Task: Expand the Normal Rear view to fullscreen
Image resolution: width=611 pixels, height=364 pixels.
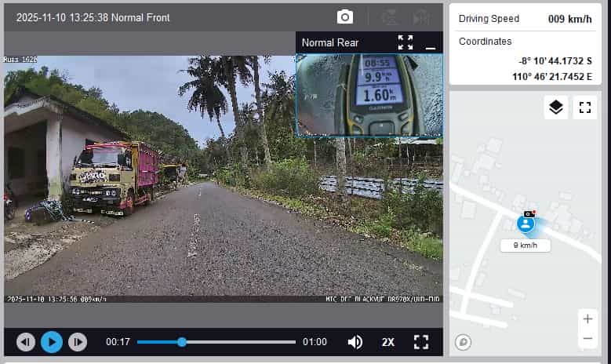Action: point(405,42)
